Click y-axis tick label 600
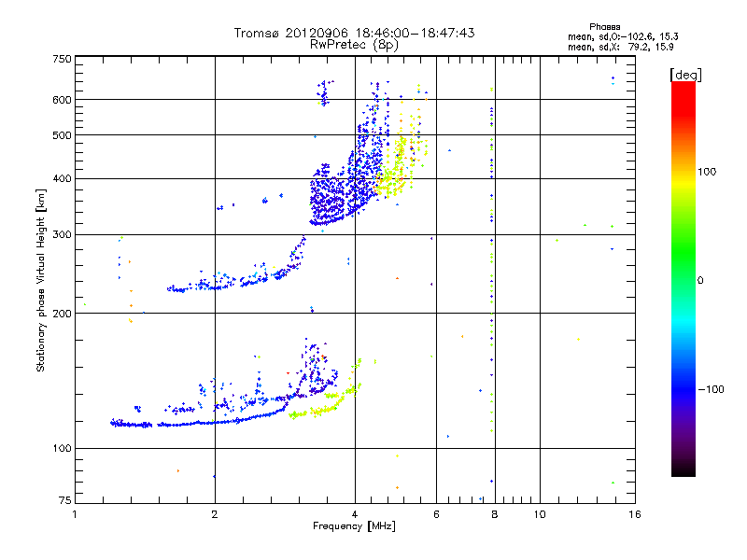Image resolution: width=747 pixels, height=560 pixels. point(63,100)
